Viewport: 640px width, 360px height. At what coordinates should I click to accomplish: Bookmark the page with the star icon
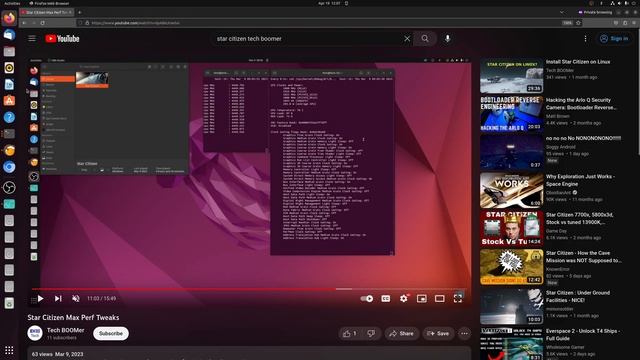[x=578, y=23]
